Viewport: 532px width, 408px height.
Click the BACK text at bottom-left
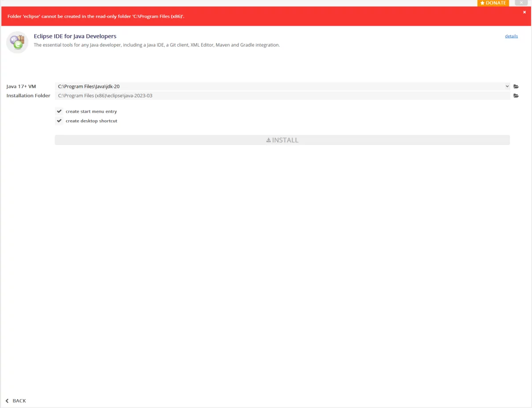click(19, 401)
